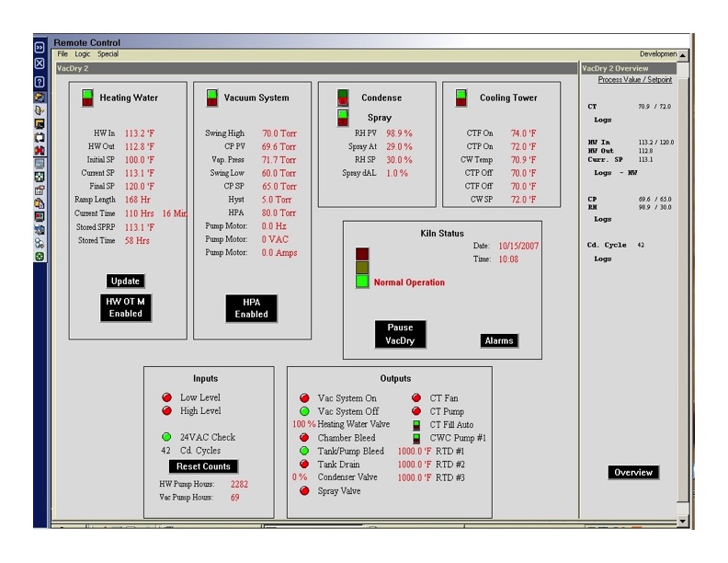Toggle the Heating Water on/off switch
The width and height of the screenshot is (728, 563).
click(87, 98)
